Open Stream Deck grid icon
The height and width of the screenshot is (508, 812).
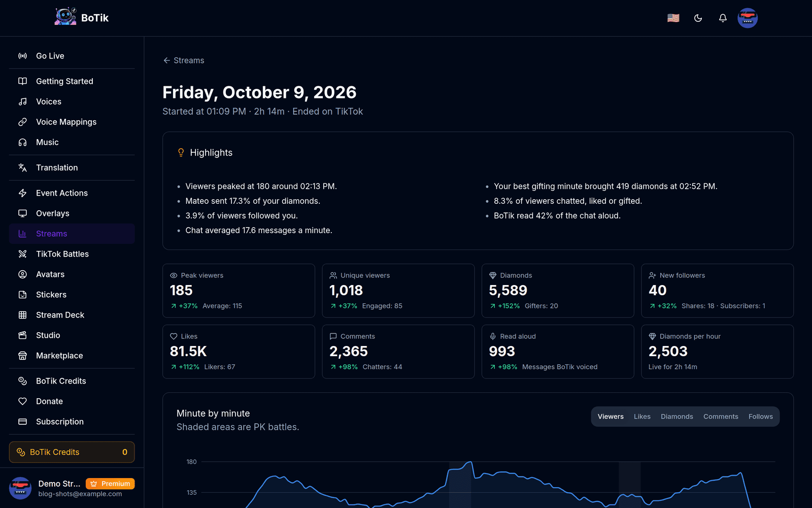pyautogui.click(x=22, y=315)
